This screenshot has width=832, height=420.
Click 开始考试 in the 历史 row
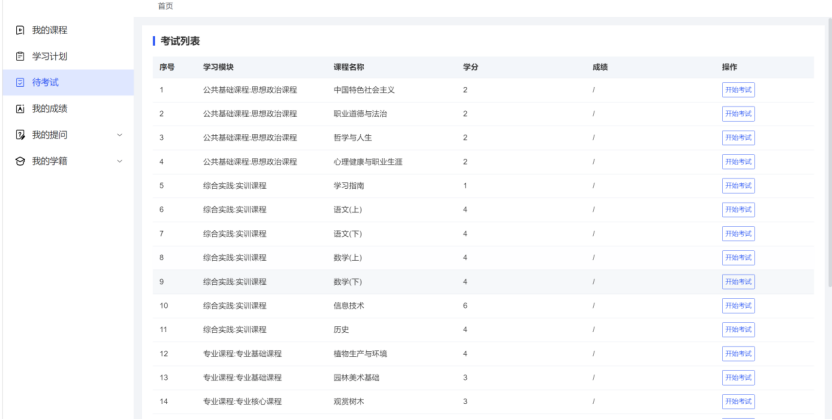coord(738,330)
